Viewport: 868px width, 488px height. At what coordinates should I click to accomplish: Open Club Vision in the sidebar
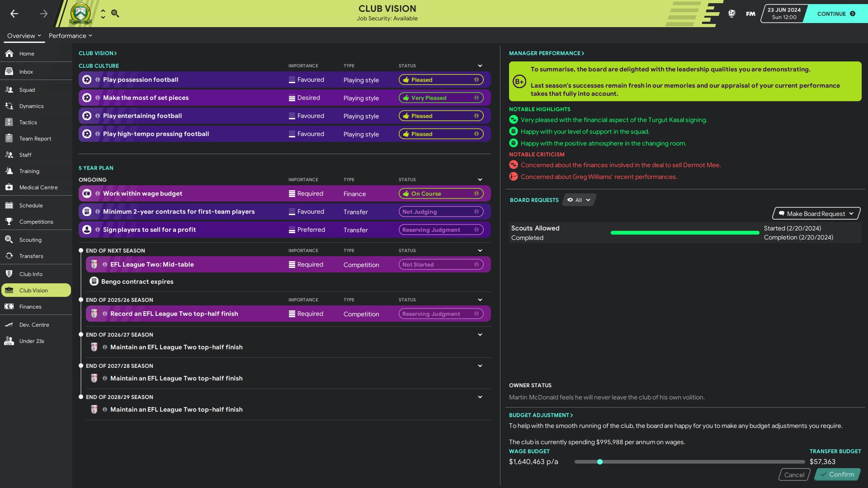(x=36, y=290)
